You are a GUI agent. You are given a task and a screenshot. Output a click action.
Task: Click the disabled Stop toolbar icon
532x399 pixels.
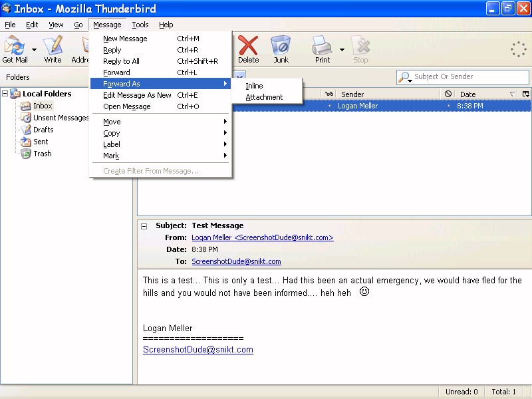[360, 49]
